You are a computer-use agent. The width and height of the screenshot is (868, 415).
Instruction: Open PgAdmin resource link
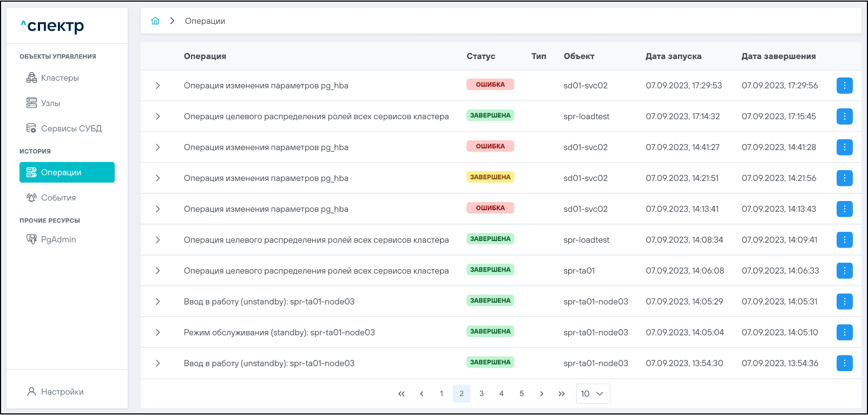click(x=58, y=239)
